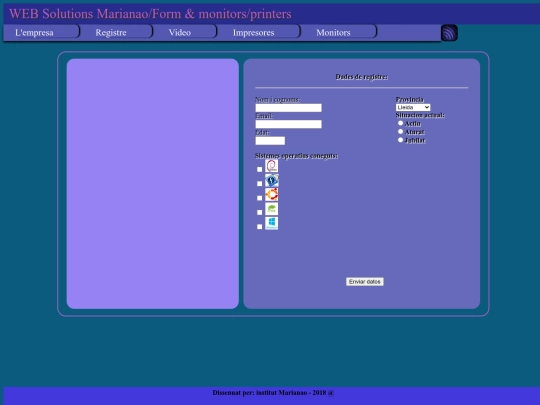Select the Jubilat radio option

400,140
